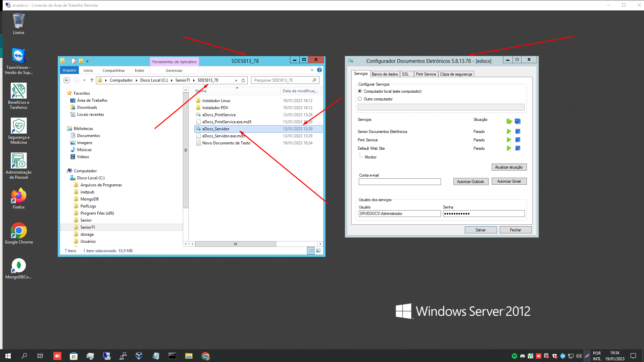Screen dimensions: 644x362
Task: Select MongoDB folder in navigation tree
Action: [89, 199]
